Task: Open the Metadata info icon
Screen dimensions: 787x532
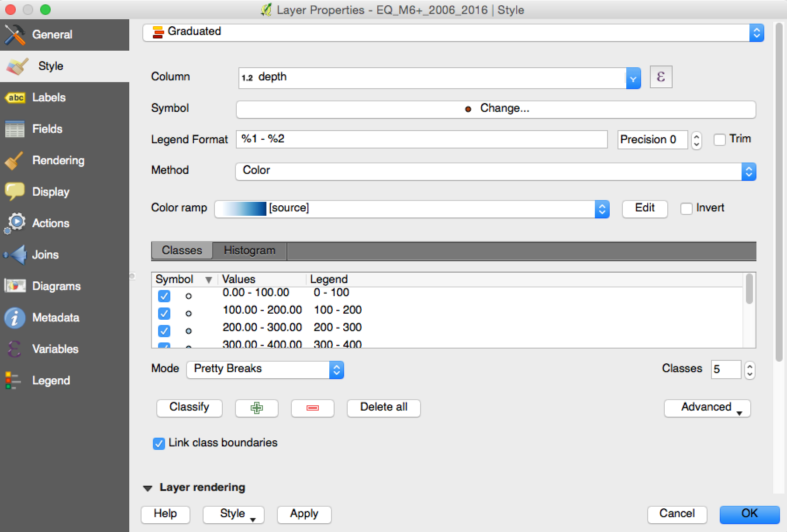Action: [15, 318]
